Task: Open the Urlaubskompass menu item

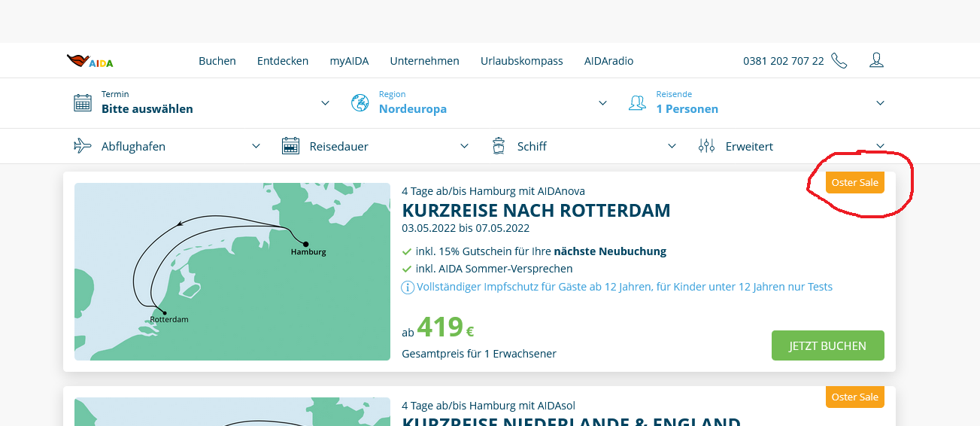Action: pos(521,61)
